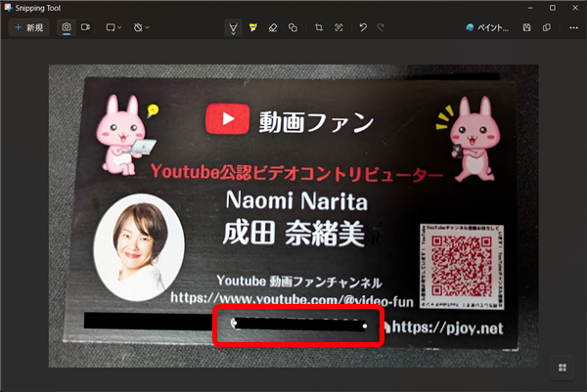Switch to video recording mode
This screenshot has width=587, height=392.
pyautogui.click(x=86, y=27)
